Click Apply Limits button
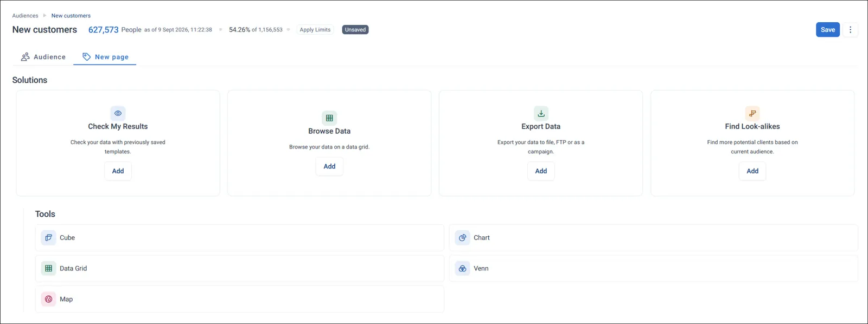Screen dimensions: 868x324 (x=315, y=30)
